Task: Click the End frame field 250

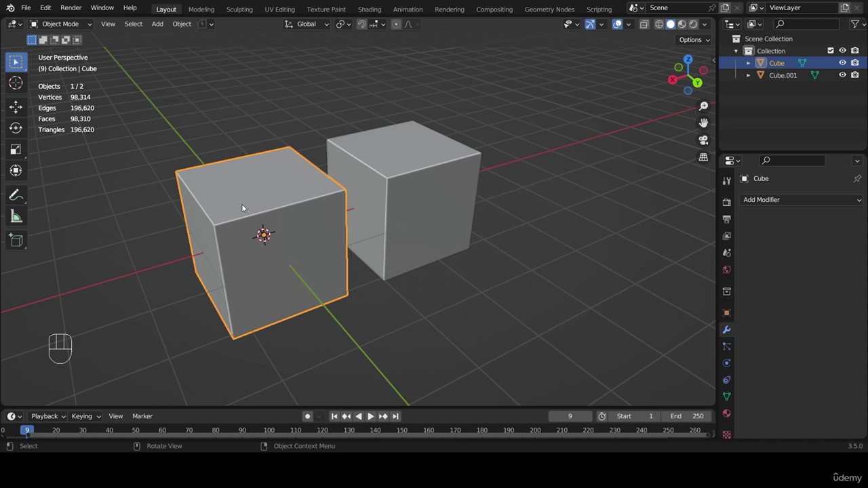Action: tap(687, 416)
